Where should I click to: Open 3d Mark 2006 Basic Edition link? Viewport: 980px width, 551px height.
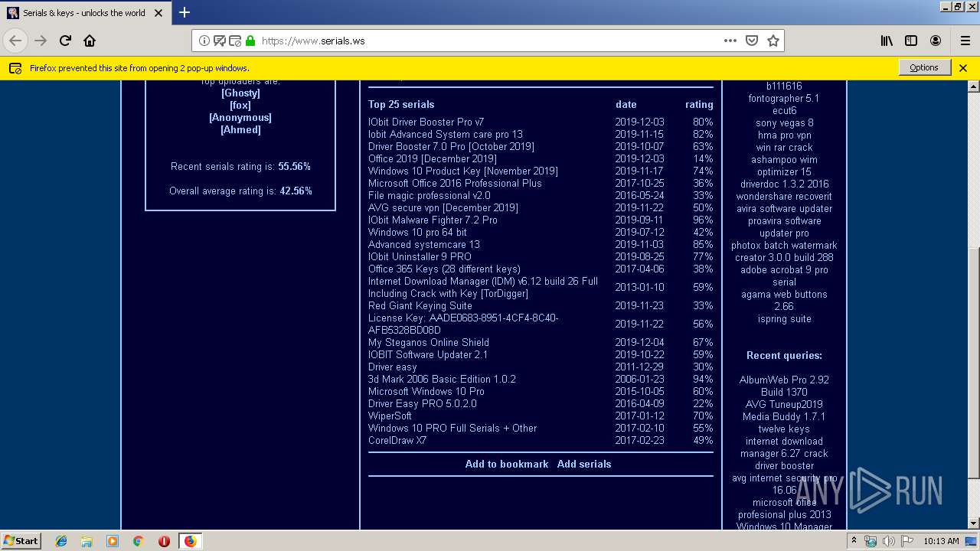(x=442, y=379)
